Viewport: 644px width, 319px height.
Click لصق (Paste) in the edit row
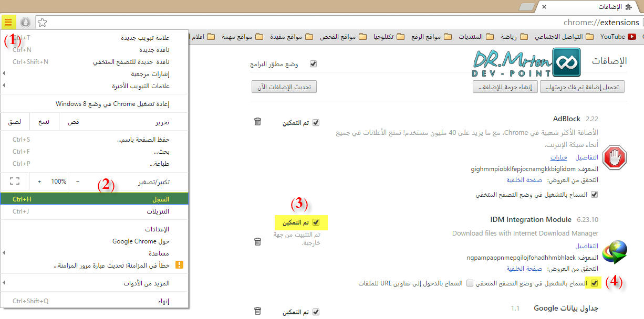pos(15,122)
